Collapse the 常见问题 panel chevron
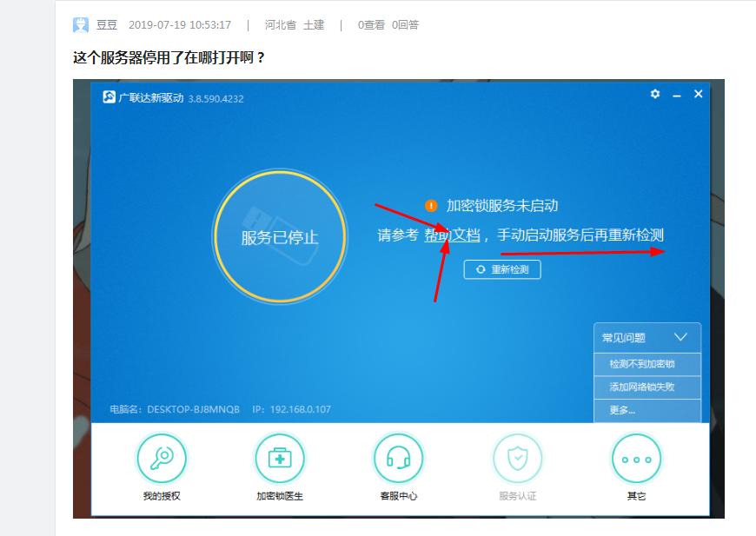Screen dimensions: 756x536 click(680, 337)
